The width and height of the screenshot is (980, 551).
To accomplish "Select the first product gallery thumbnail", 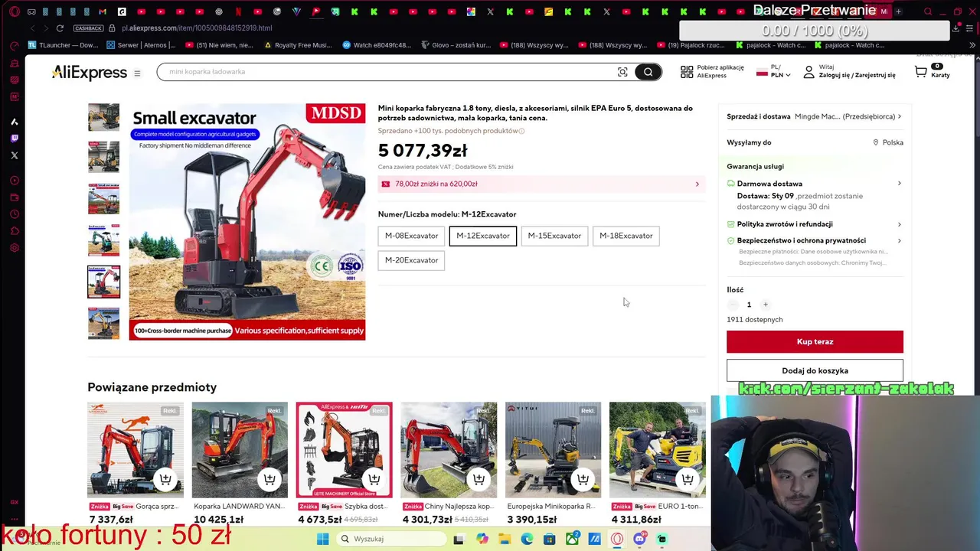I will pos(103,117).
